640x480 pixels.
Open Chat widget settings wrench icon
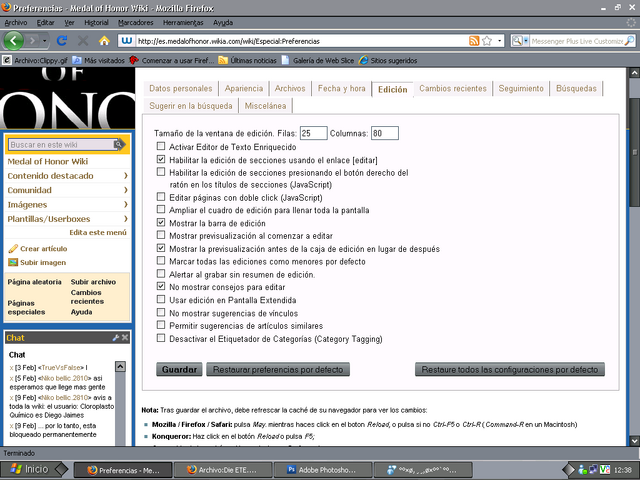(116, 338)
